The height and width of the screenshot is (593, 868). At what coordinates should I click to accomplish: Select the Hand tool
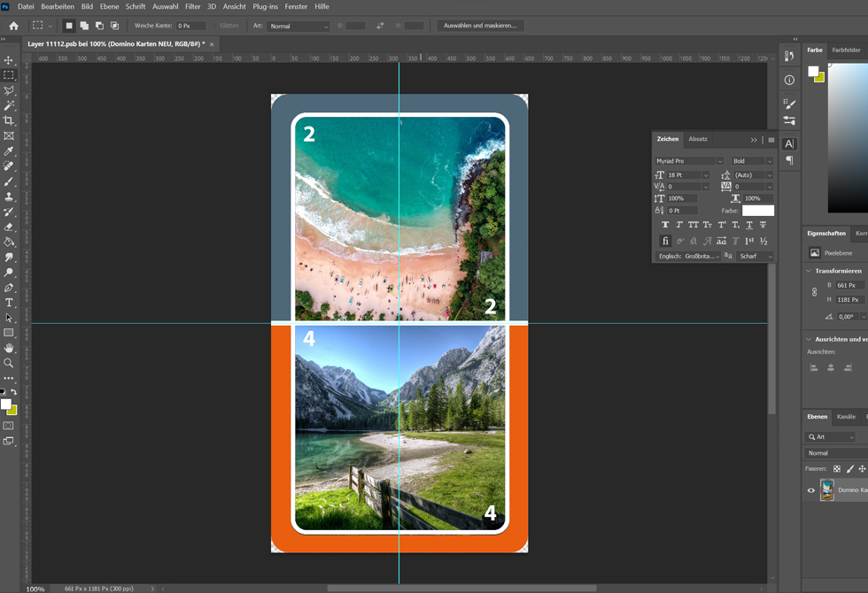tap(9, 348)
